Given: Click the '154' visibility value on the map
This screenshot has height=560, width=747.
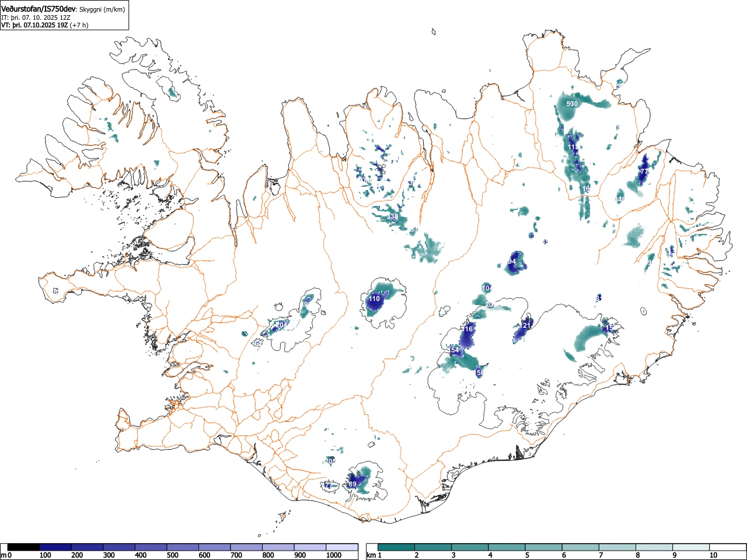Looking at the screenshot, I should tap(455, 350).
